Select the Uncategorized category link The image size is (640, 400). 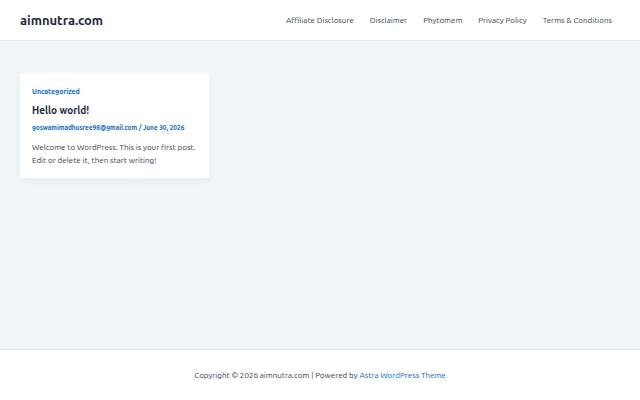[56, 91]
